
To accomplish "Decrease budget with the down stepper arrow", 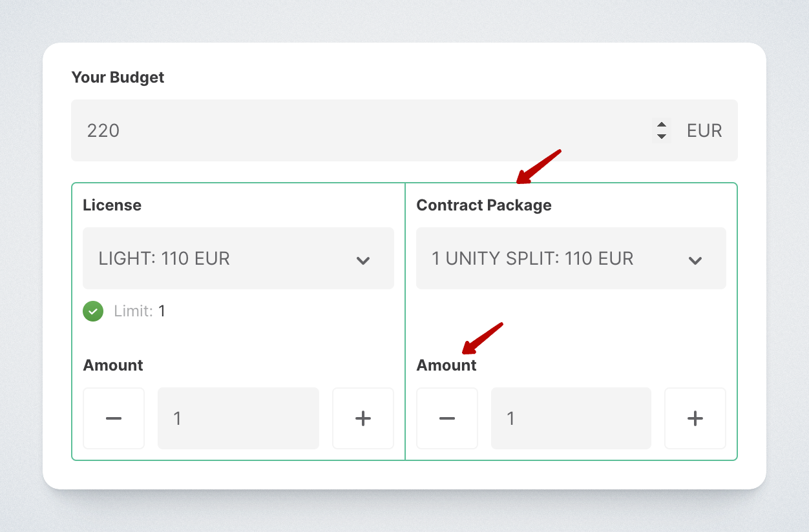I will pyautogui.click(x=661, y=136).
